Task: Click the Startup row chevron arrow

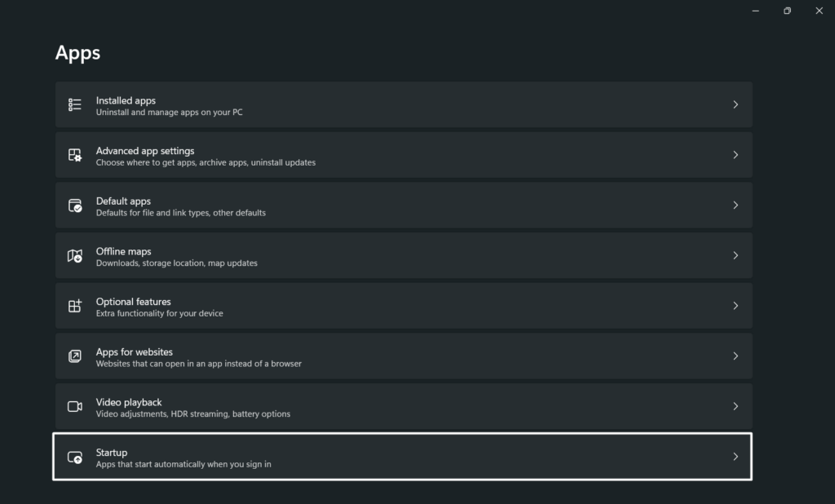Action: pos(735,457)
